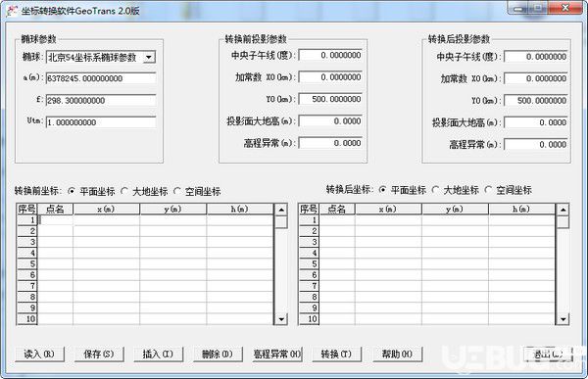Minimize the GeoTrans window

click(x=518, y=8)
